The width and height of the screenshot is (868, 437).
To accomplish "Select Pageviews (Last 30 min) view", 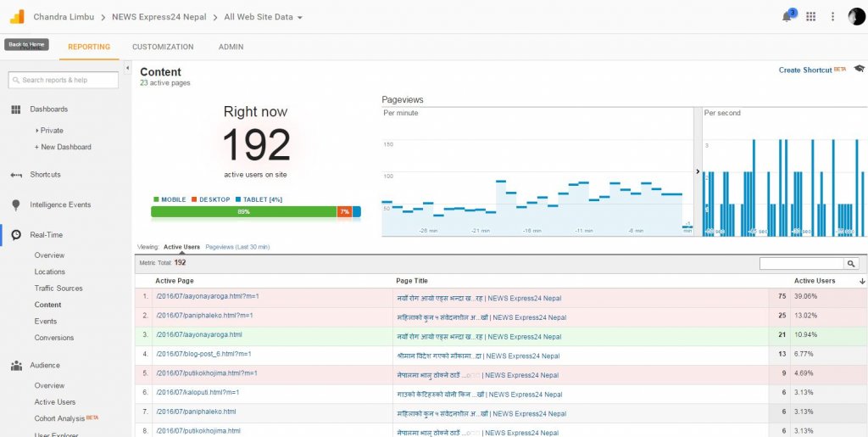I will 237,247.
